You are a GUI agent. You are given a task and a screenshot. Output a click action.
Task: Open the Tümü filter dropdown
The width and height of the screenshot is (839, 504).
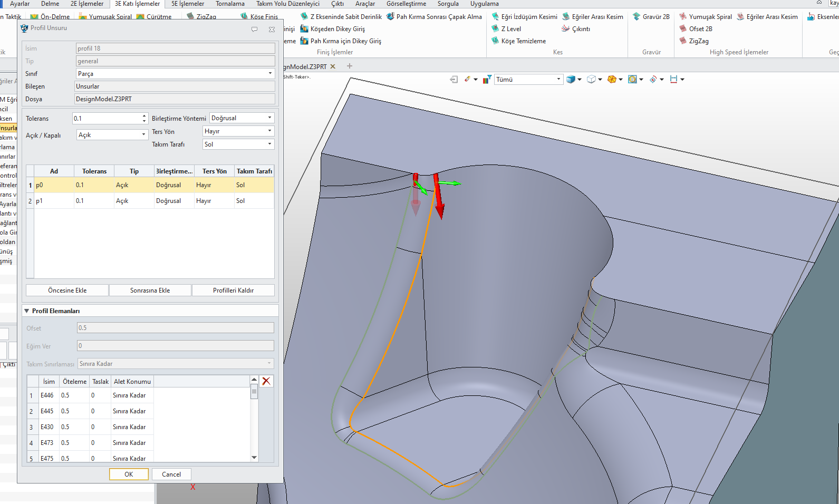[558, 80]
